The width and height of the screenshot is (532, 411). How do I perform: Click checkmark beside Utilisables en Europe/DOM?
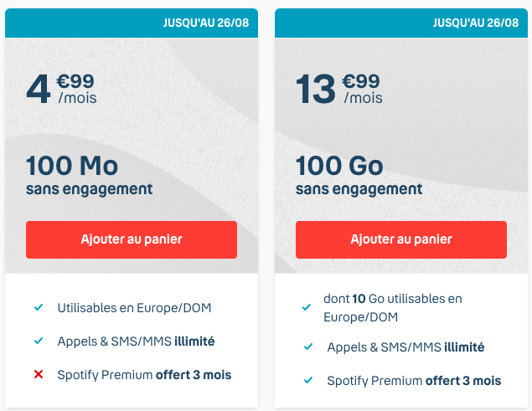click(x=39, y=307)
